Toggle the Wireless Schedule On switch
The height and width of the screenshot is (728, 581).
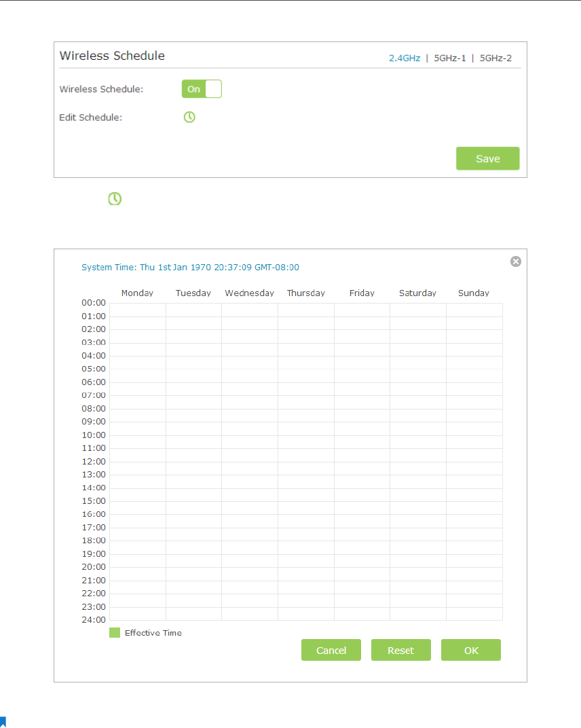(x=202, y=89)
